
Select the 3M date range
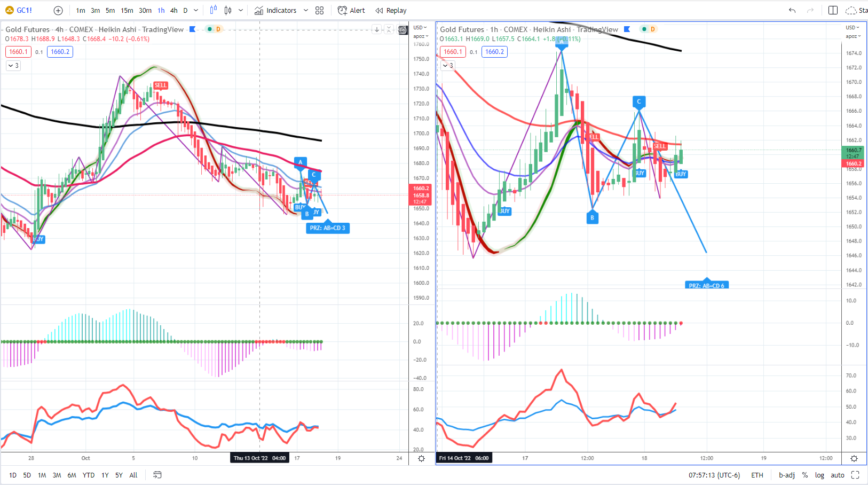(57, 475)
